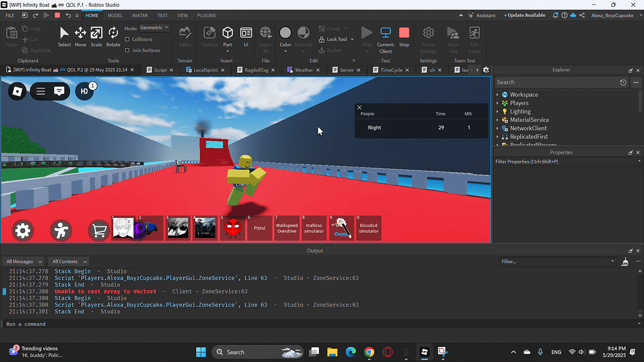Open the in-game chat bubble icon

pyautogui.click(x=59, y=91)
